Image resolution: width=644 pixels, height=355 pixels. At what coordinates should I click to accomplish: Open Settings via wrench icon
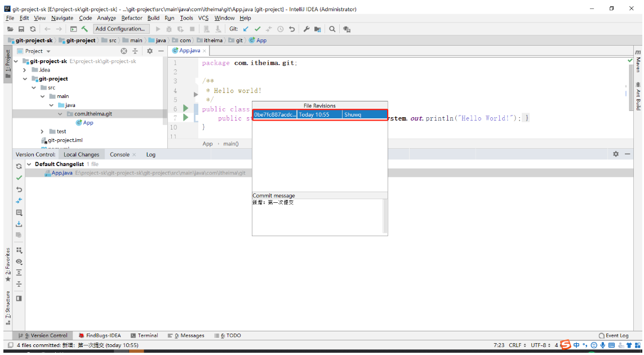point(307,29)
